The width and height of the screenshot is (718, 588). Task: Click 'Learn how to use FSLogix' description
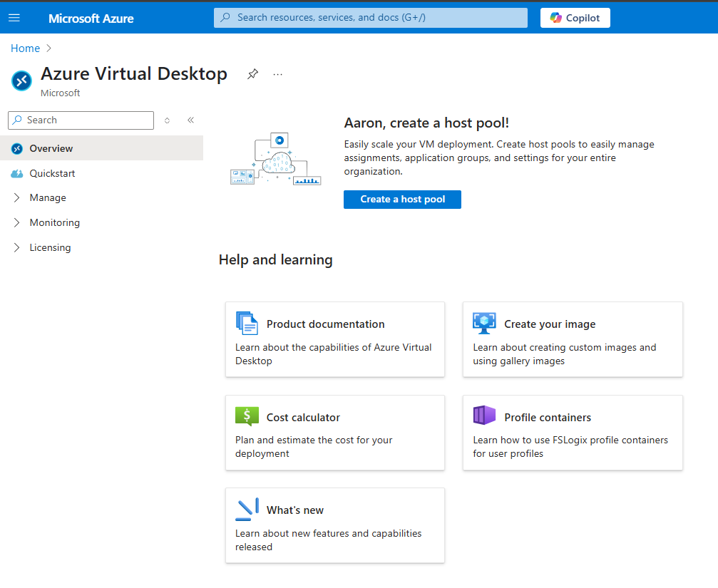tap(570, 447)
